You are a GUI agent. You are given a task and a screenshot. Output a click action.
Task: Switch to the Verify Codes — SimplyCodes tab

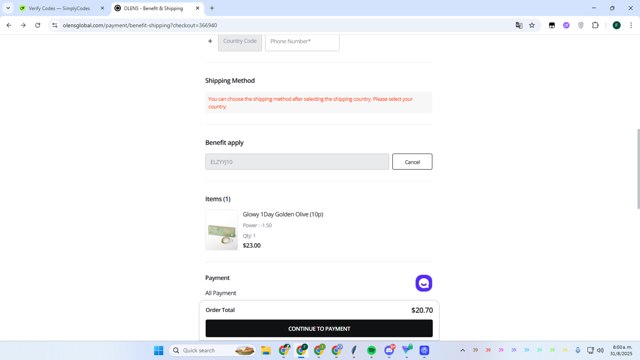click(59, 8)
